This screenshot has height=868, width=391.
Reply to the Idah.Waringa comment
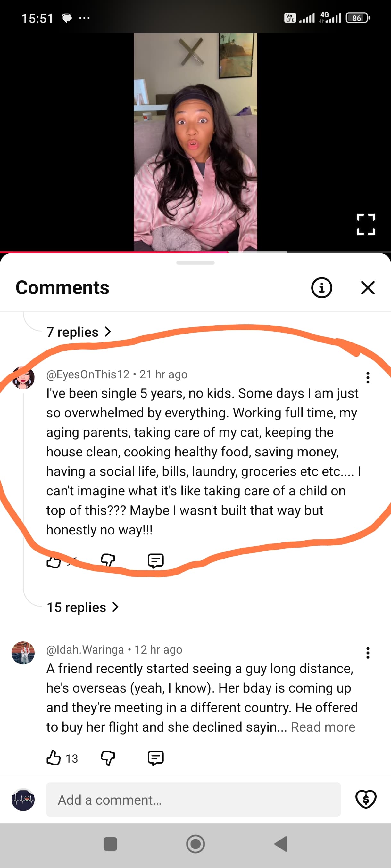coord(155,758)
